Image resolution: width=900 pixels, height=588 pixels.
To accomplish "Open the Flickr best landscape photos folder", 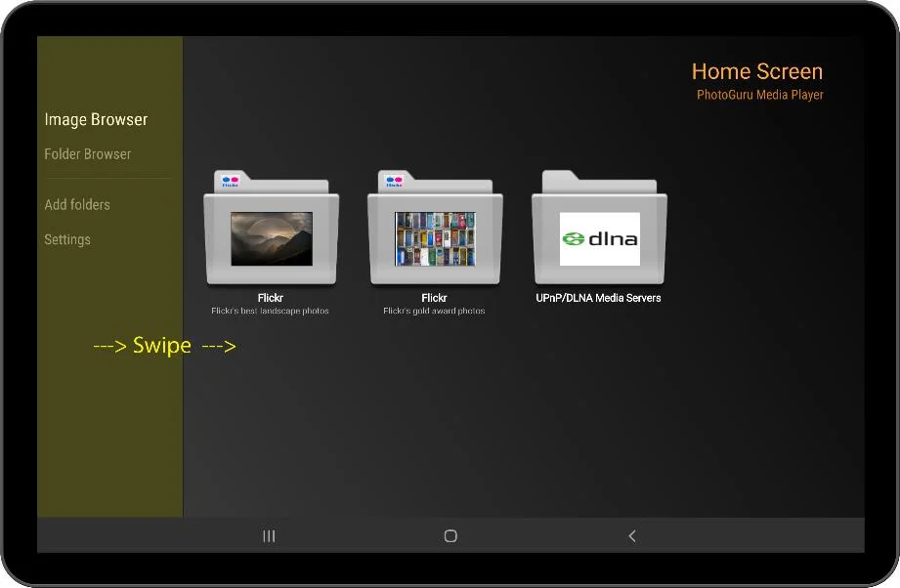I will point(271,228).
